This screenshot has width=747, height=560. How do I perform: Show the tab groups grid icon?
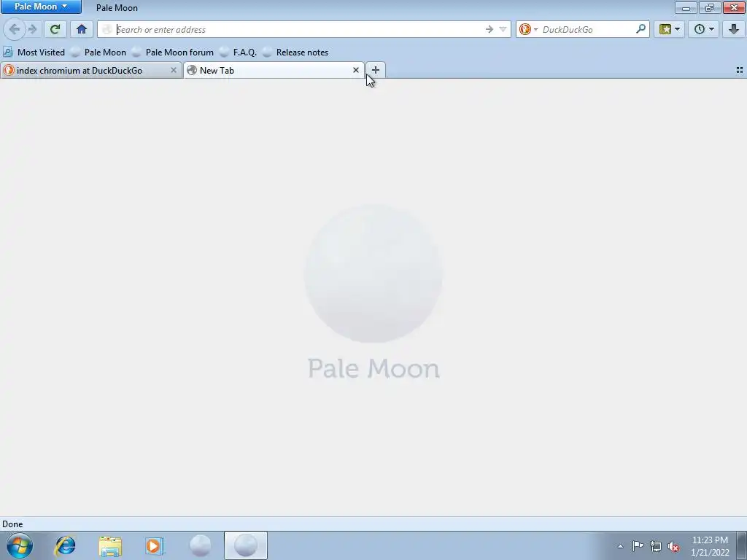tap(740, 70)
